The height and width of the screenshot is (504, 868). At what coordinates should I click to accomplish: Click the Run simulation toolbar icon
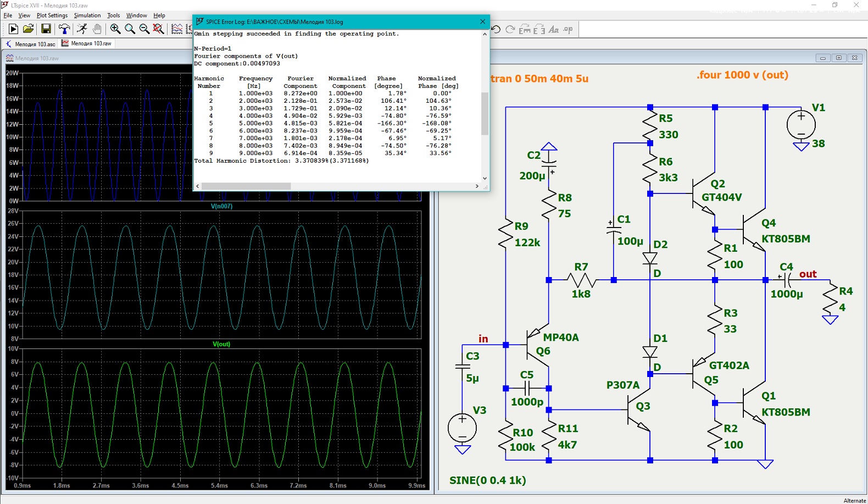pyautogui.click(x=13, y=29)
